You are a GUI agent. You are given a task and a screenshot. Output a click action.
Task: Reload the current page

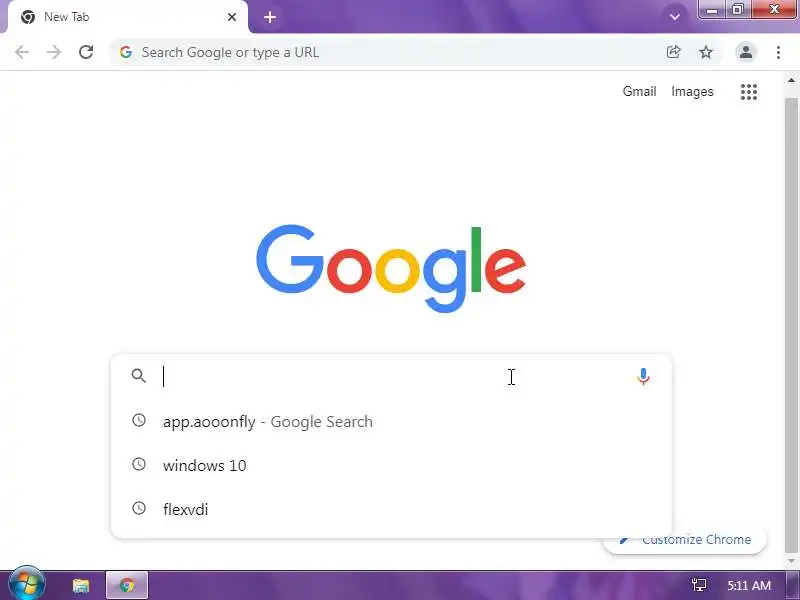pyautogui.click(x=86, y=52)
